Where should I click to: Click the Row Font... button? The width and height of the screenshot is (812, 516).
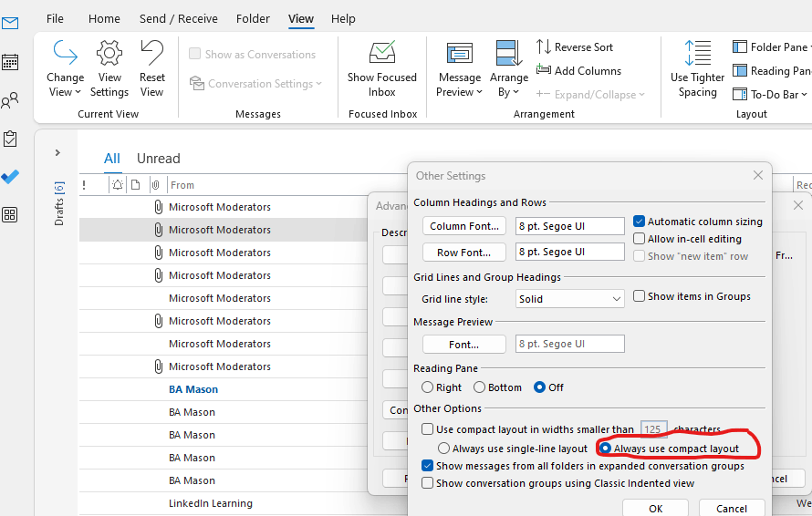[x=464, y=252]
